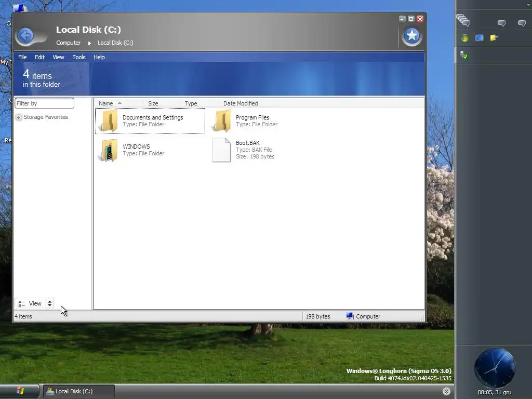Click the 'Size: 198 bytes' detail text
This screenshot has height=399, width=532.
tap(255, 156)
